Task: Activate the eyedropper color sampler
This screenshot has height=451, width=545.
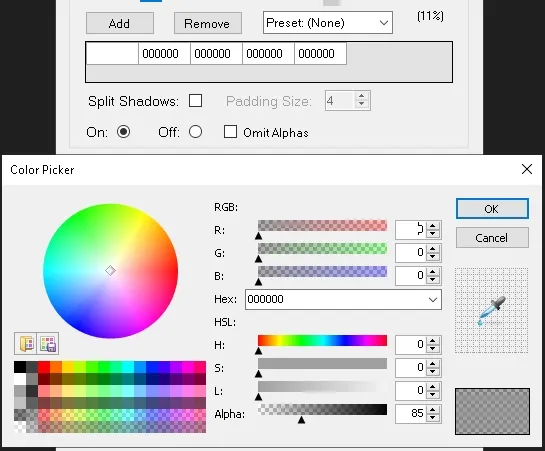Action: tap(491, 310)
